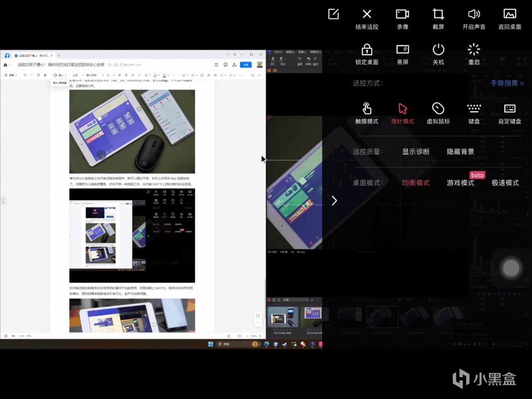Viewport: 532px width, 399px height.
Task: Open the edit note icon in overlay panel
Action: [334, 14]
